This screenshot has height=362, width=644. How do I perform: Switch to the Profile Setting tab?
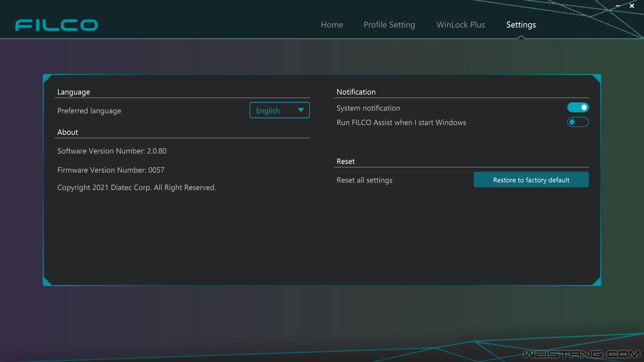[x=389, y=25]
